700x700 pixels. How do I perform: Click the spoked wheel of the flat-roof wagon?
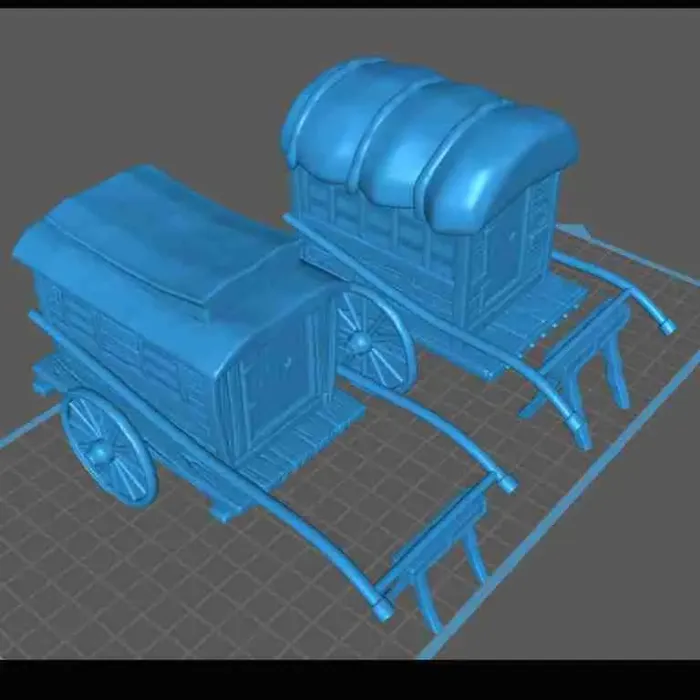(109, 448)
